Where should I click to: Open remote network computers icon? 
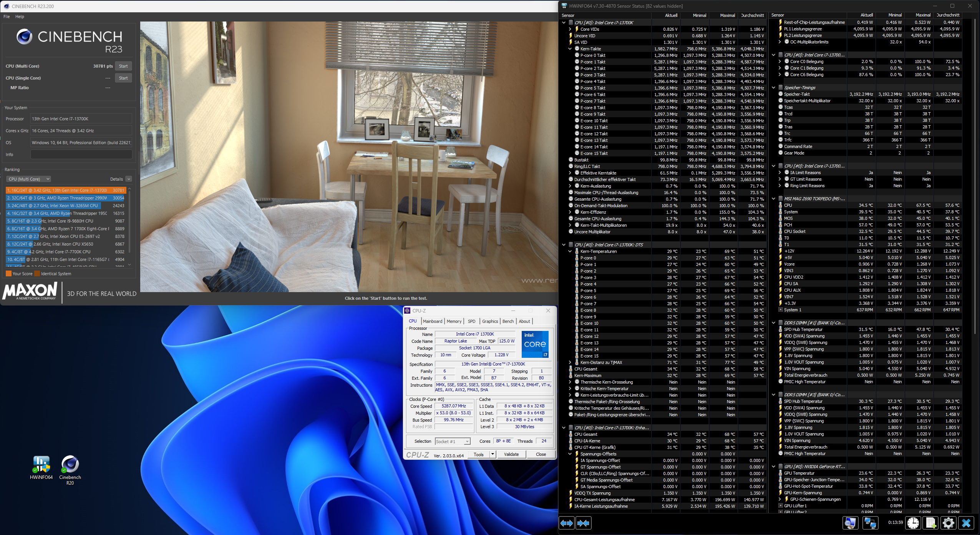(870, 523)
